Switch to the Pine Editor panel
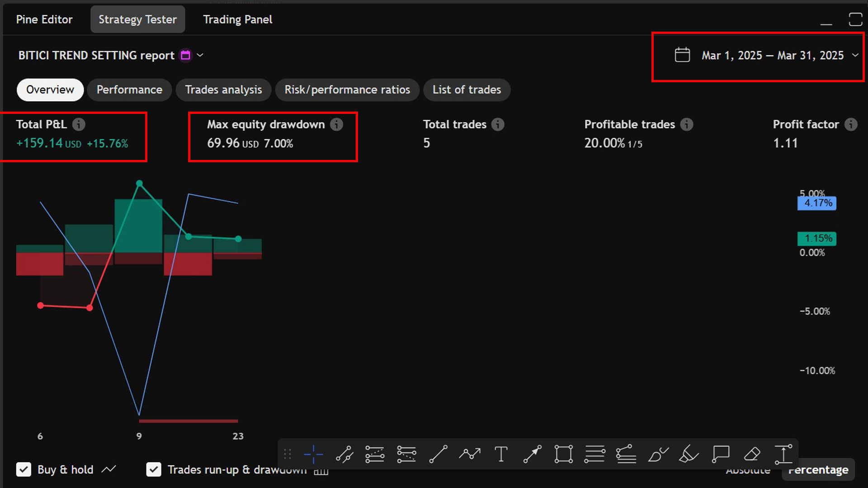The image size is (868, 488). click(x=44, y=19)
